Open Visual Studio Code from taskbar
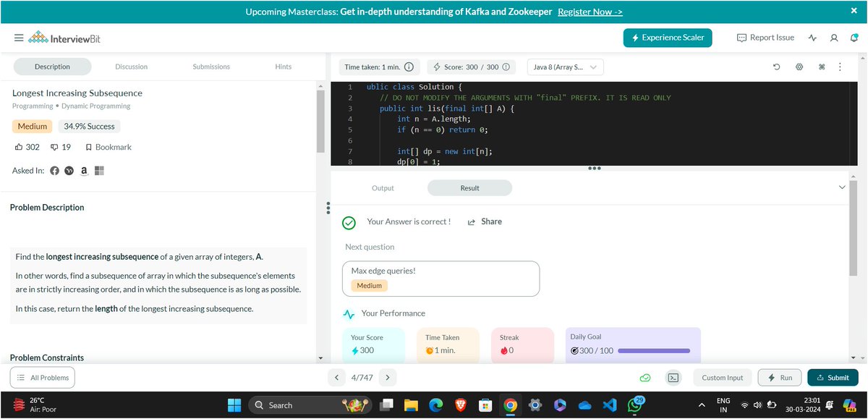This screenshot has width=868, height=419. pos(608,405)
